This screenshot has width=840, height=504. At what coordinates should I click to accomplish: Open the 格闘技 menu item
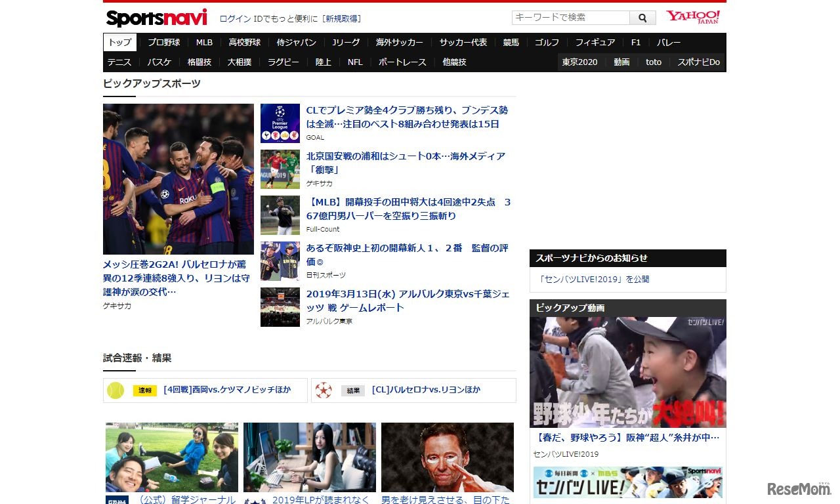point(199,62)
